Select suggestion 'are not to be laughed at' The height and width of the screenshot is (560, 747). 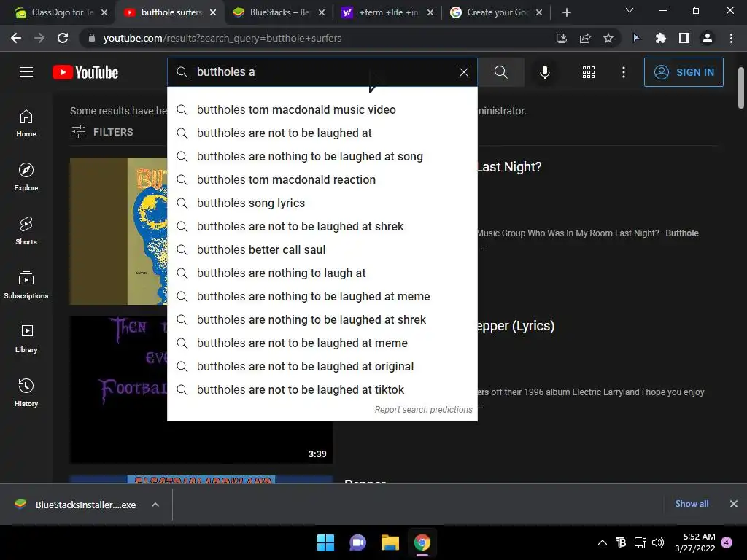tap(322, 133)
